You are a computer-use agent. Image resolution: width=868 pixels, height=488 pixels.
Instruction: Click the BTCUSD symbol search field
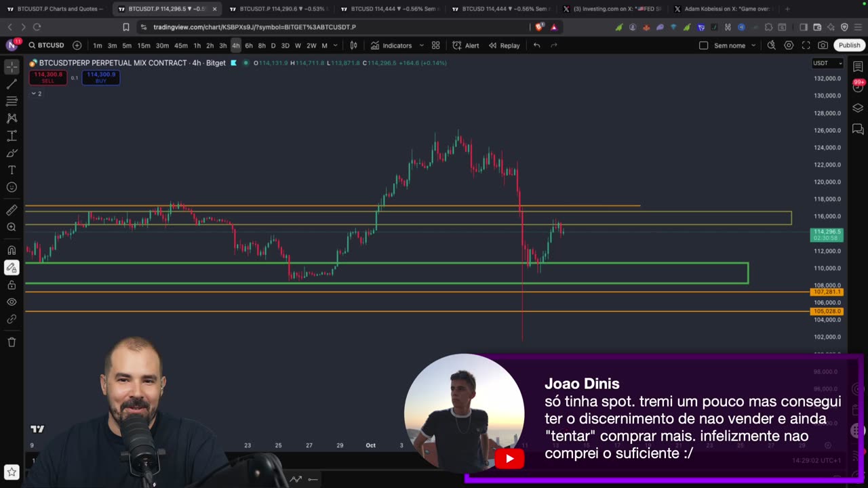point(47,45)
